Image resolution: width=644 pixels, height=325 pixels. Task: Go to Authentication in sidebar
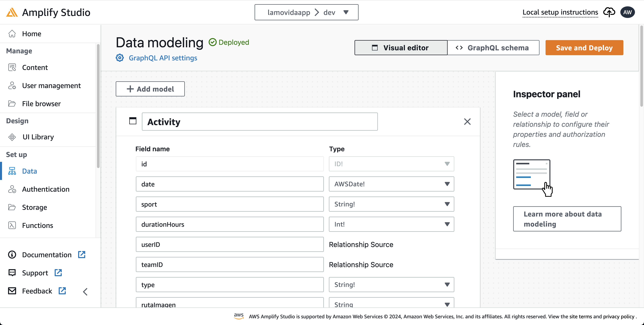pos(46,189)
